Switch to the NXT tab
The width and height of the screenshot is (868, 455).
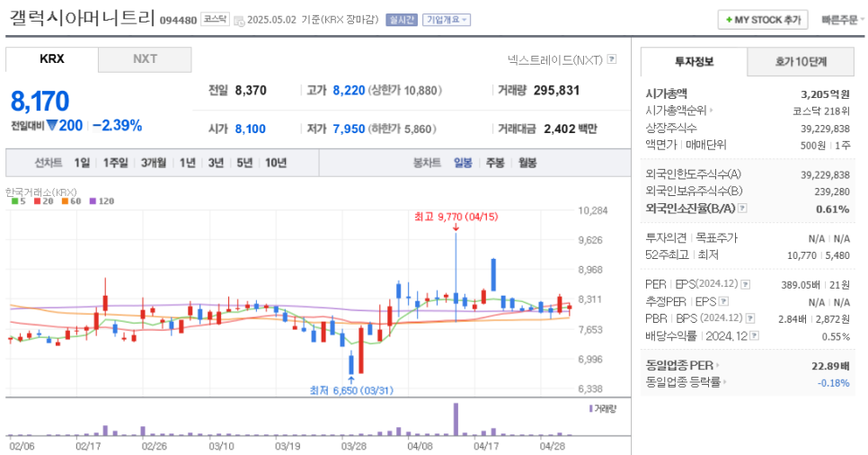pyautogui.click(x=145, y=59)
